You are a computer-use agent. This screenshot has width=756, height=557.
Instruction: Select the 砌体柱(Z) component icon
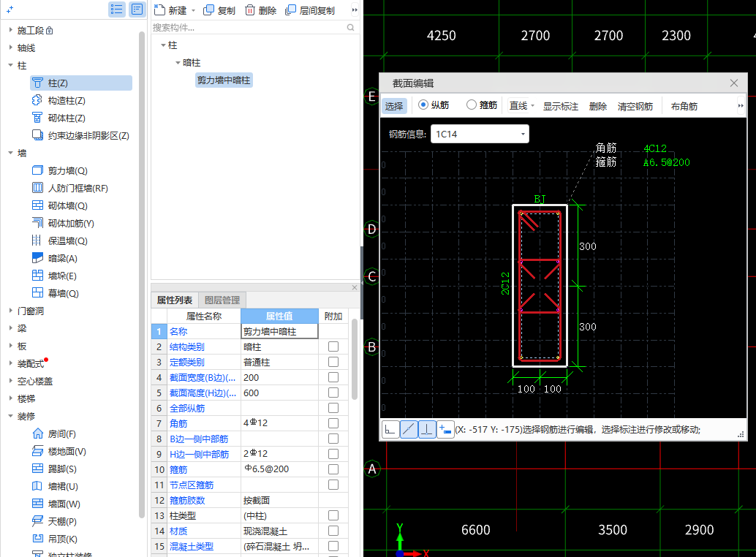[x=37, y=118]
